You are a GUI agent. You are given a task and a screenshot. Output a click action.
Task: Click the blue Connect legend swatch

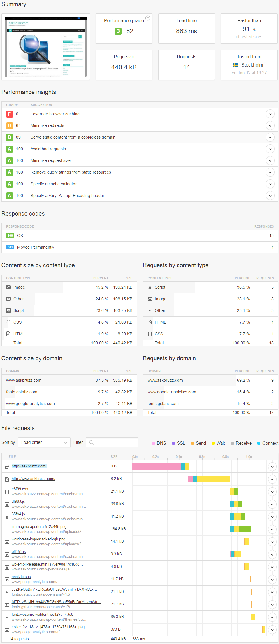[x=259, y=443]
